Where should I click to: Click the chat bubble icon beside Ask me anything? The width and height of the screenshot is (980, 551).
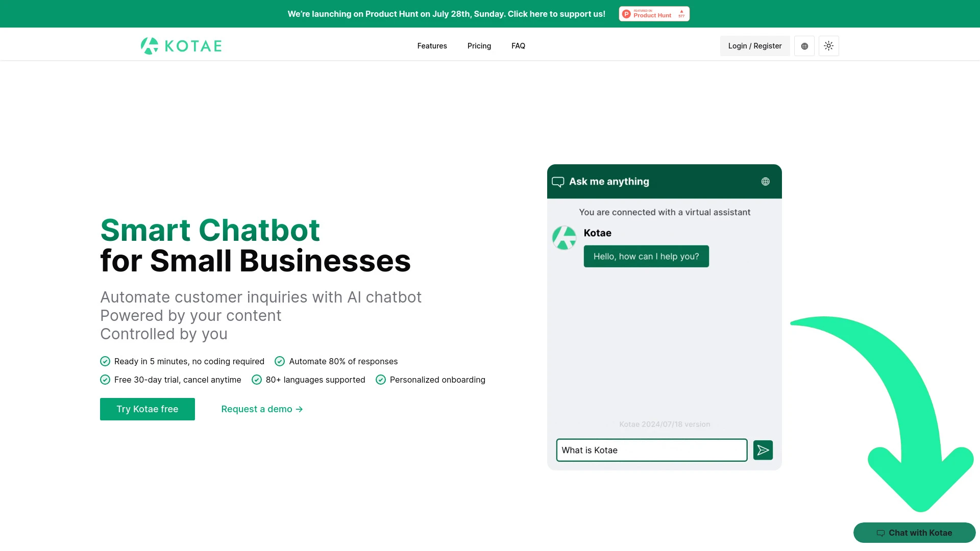[x=558, y=182]
